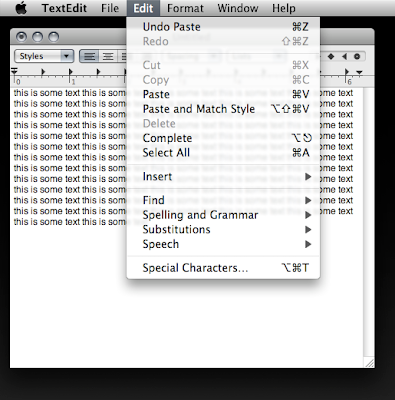Expand the Insert submenu

pos(223,177)
